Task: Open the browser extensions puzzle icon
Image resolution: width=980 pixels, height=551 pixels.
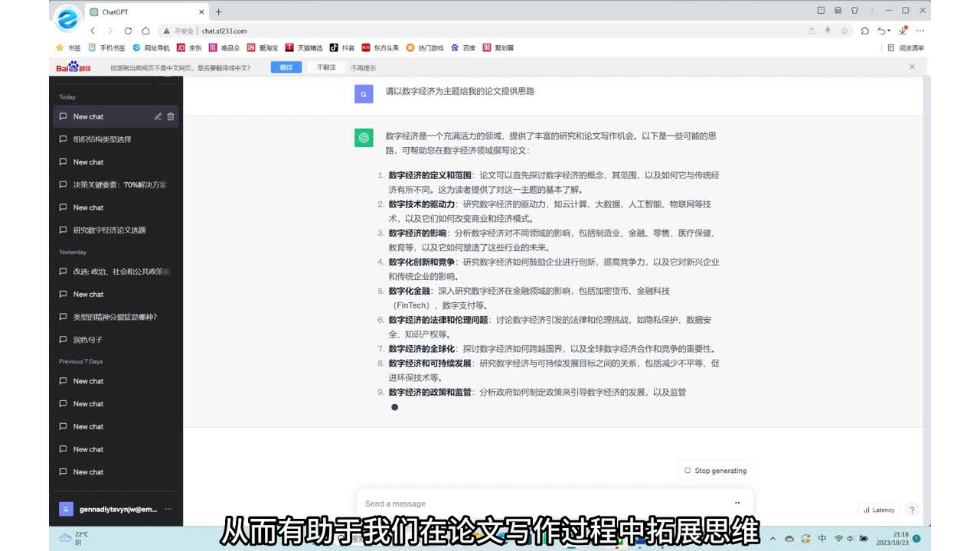Action: click(864, 31)
